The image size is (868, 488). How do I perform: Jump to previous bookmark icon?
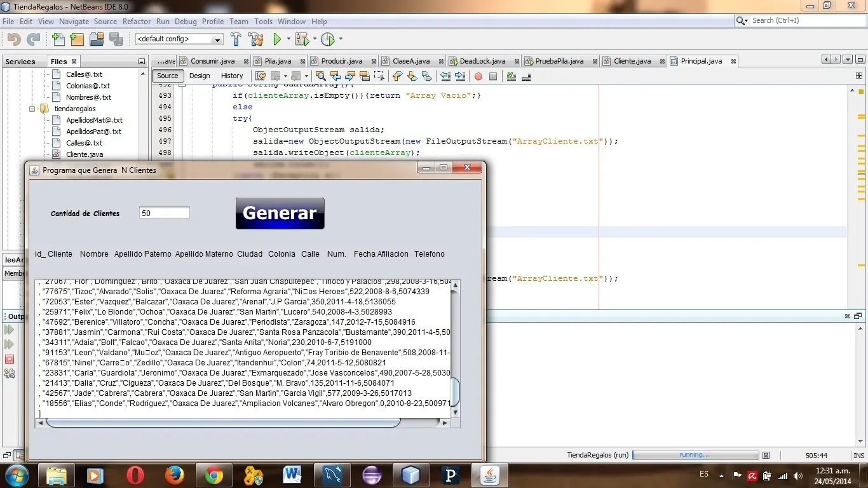pyautogui.click(x=398, y=76)
